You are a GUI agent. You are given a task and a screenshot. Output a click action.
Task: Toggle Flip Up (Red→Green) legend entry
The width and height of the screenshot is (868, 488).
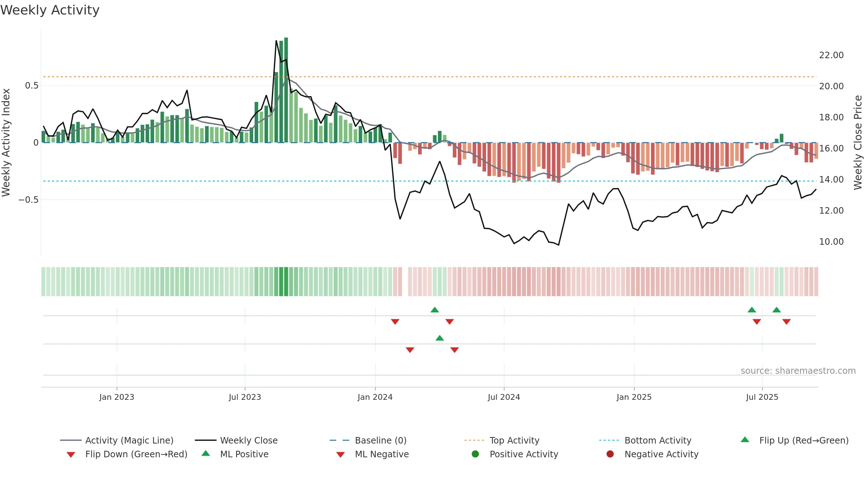[x=794, y=440]
